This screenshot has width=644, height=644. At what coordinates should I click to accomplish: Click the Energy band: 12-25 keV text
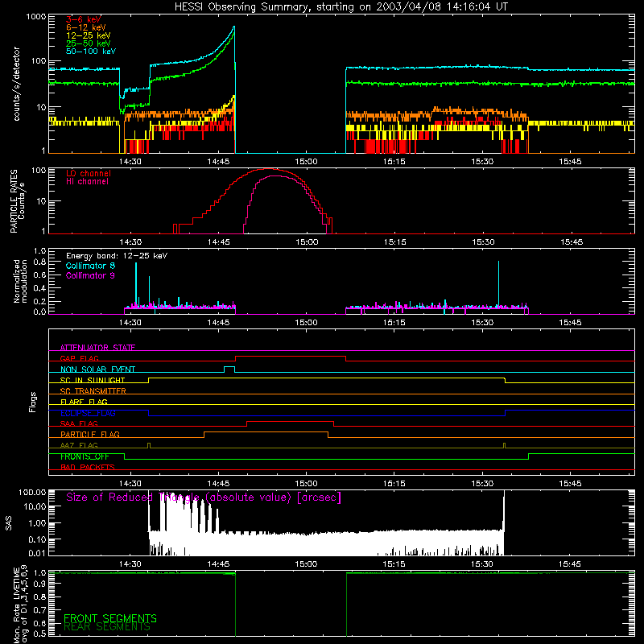pos(117,256)
